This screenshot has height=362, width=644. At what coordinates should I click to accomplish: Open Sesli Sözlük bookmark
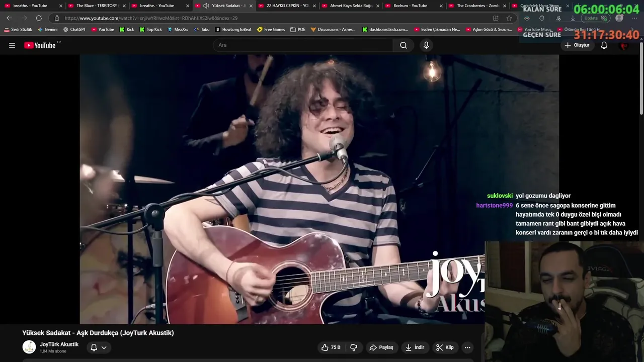[18, 30]
